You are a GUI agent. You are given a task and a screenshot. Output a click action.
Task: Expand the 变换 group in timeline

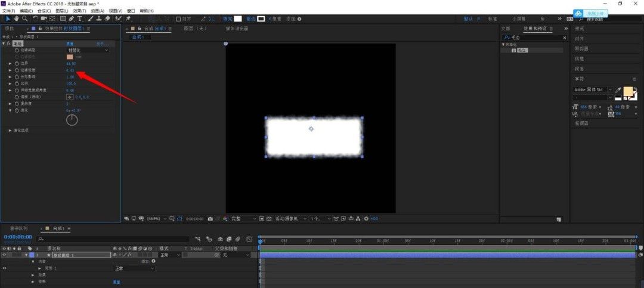point(34,281)
